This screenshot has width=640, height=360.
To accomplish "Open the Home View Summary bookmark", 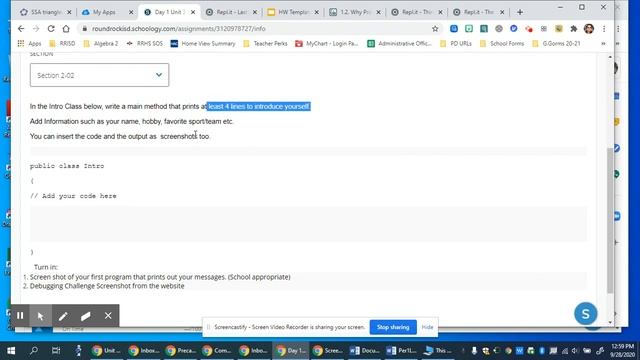I will tap(203, 43).
